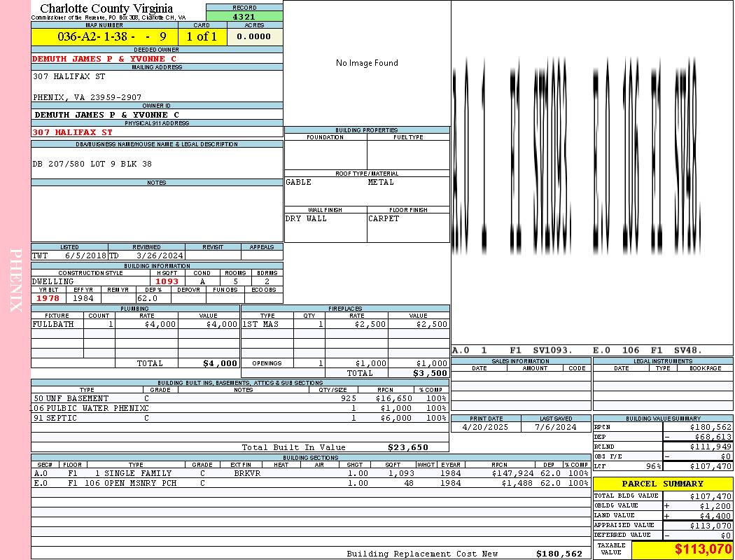Image resolution: width=735 pixels, height=560 pixels.
Task: Select owner ID name in black bold
Action: click(107, 115)
